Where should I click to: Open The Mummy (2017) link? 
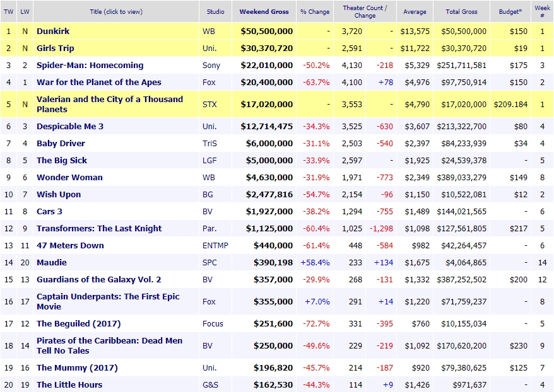click(78, 367)
